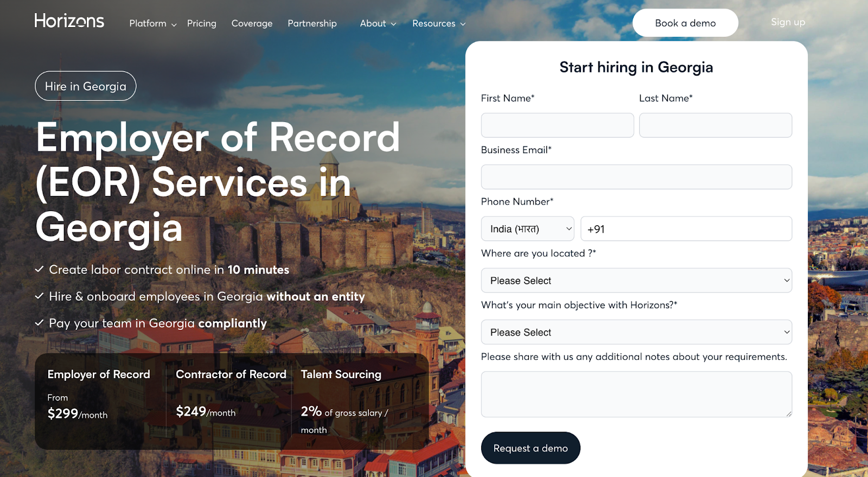Open the India country code dropdown
868x477 pixels.
[528, 228]
